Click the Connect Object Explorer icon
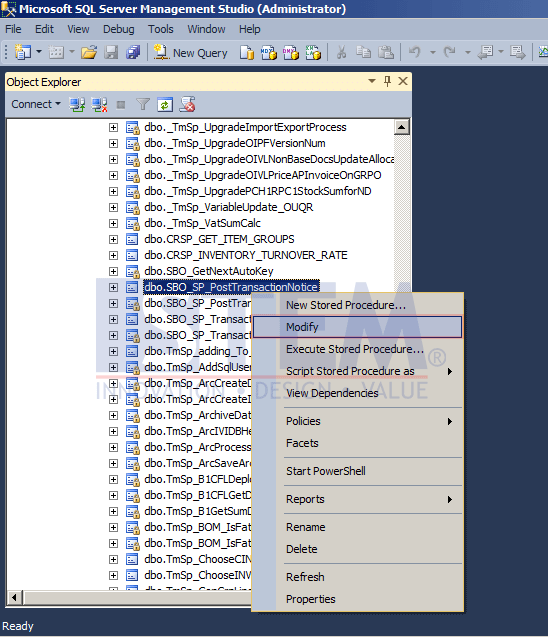Viewport: 548px width, 637px height. [x=77, y=104]
